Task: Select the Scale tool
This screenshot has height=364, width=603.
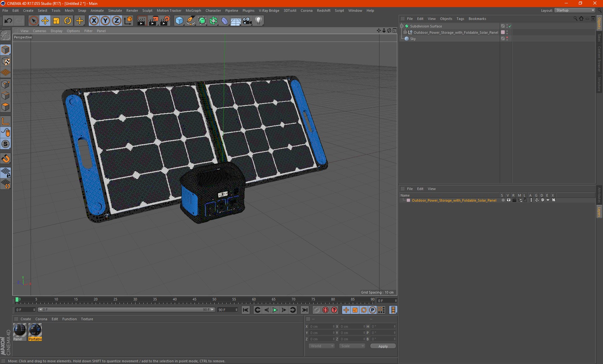Action: (56, 21)
